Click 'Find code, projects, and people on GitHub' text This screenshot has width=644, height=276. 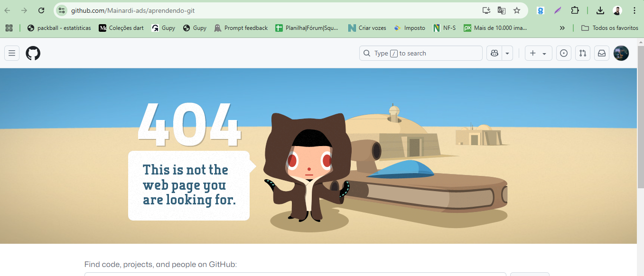(x=160, y=264)
